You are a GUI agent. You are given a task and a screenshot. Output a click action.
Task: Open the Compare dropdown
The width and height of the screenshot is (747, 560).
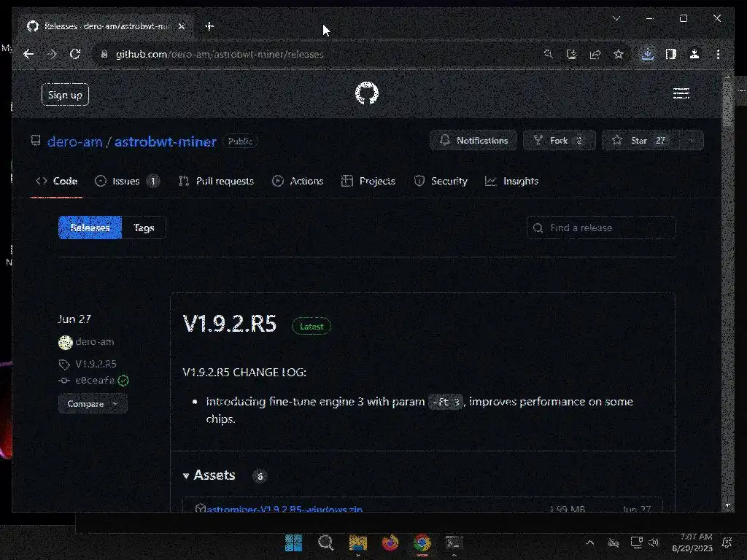93,404
